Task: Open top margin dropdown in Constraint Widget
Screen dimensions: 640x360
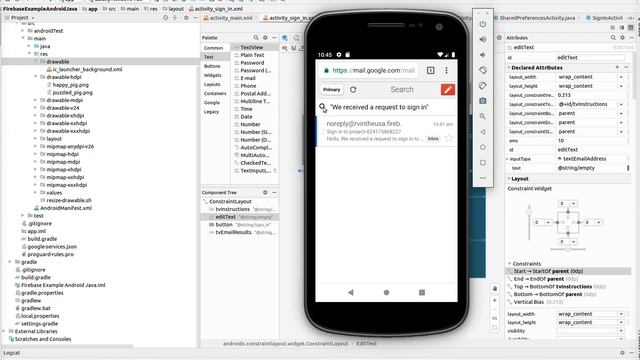Action: point(573,203)
